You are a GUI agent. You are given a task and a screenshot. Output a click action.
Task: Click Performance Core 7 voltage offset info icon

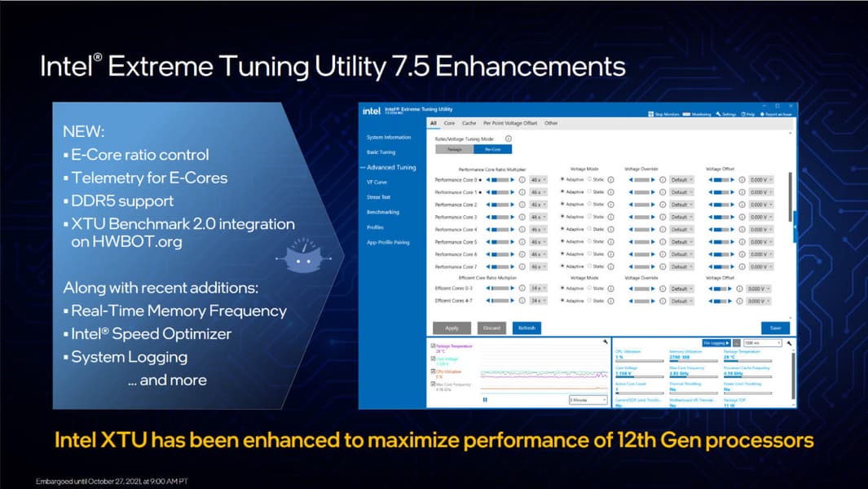pyautogui.click(x=742, y=267)
